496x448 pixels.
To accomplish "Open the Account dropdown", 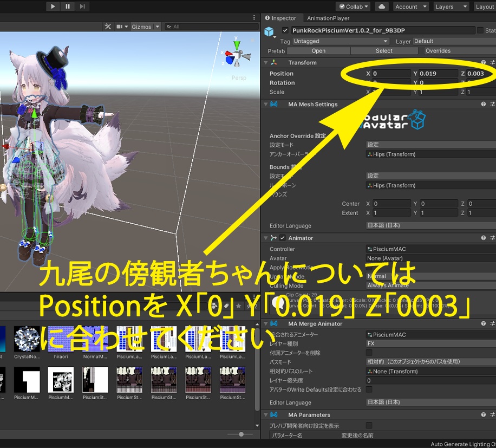I will [x=410, y=7].
